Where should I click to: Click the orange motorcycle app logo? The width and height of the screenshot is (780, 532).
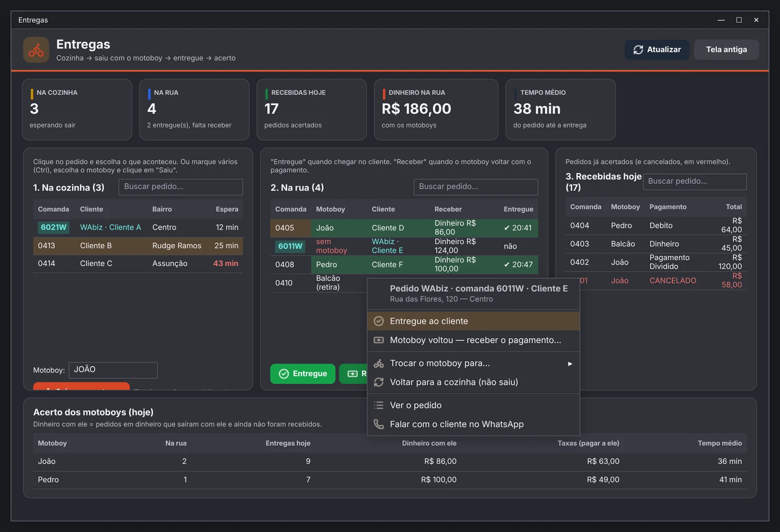(36, 50)
